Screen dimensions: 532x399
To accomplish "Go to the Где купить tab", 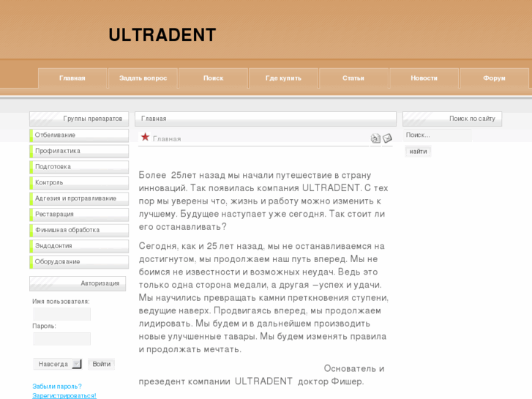I will pos(283,78).
